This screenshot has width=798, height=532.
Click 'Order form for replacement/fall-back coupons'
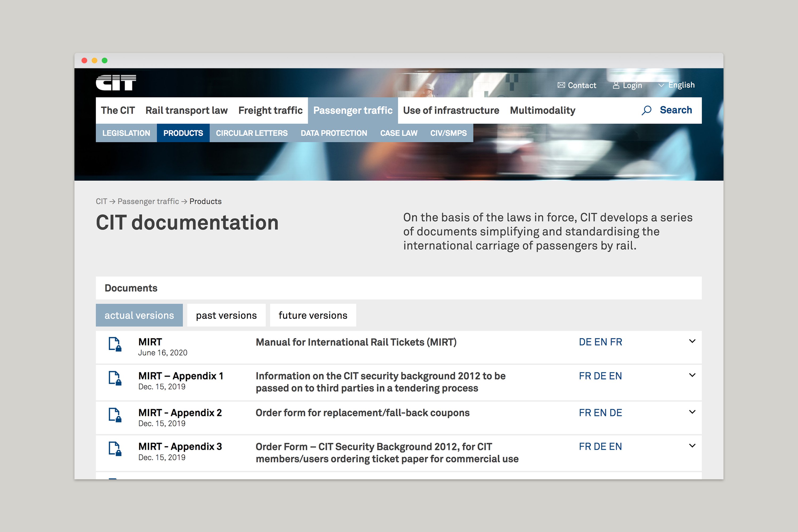pyautogui.click(x=362, y=413)
